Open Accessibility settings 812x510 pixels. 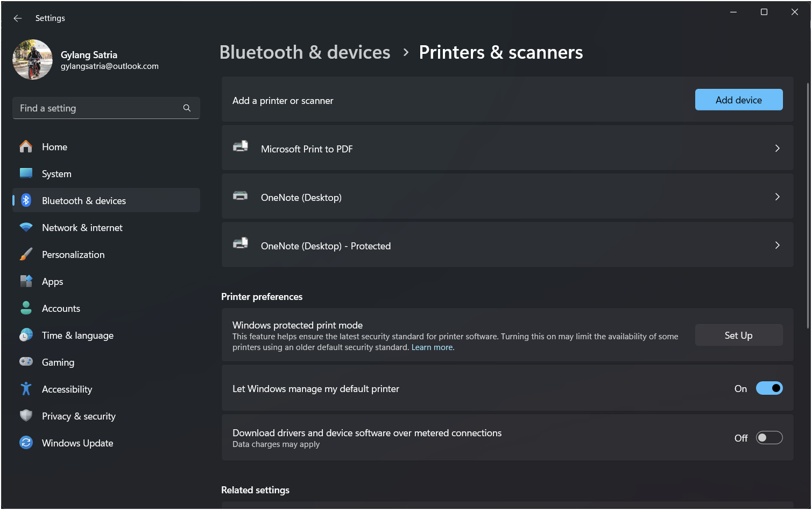tap(106, 389)
